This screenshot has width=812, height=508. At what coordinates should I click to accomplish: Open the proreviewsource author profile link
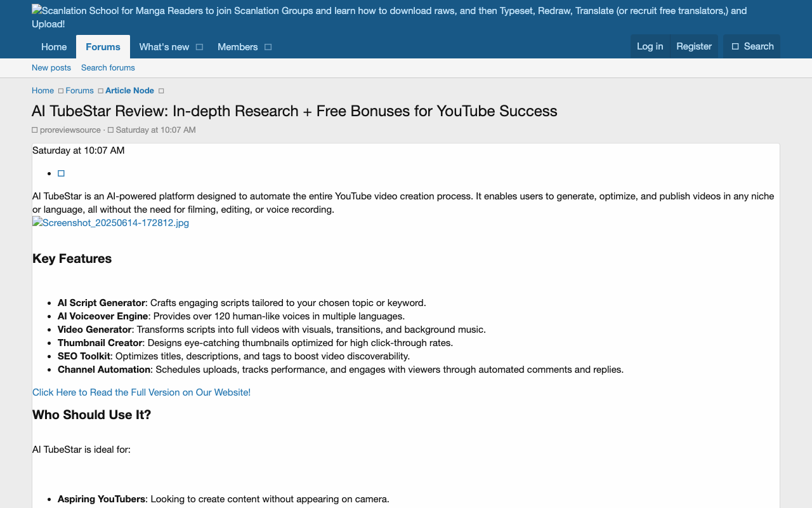[70, 130]
